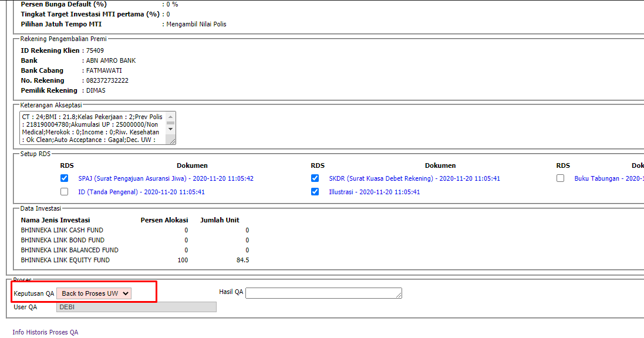Open SPAJ (Surat Pengajuan Asuransi Jiwa) document link
This screenshot has height=338, width=644.
click(x=166, y=178)
